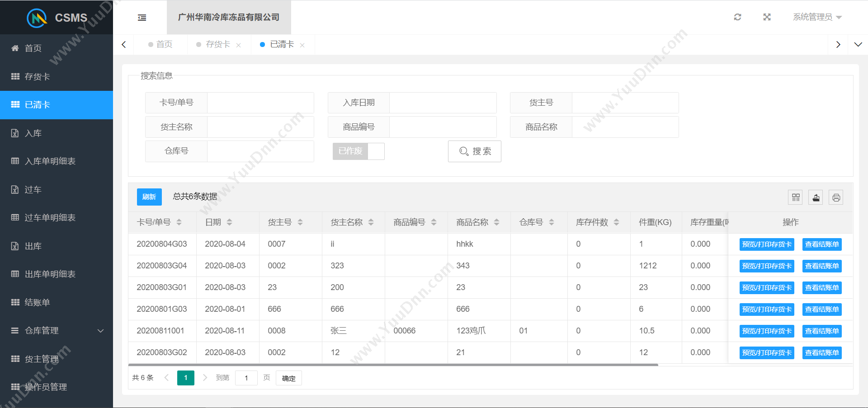
Task: Open 入库单明细表 in the sidebar
Action: 57,161
